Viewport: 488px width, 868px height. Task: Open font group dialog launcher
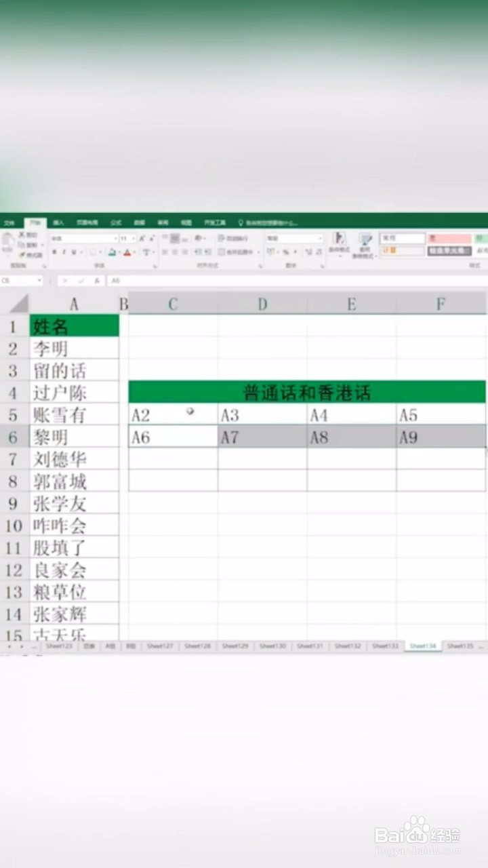point(155,267)
